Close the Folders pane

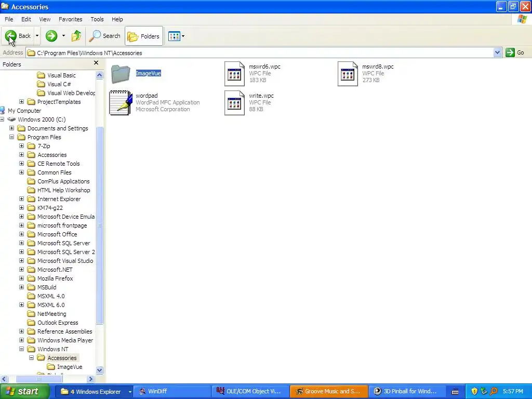tap(96, 63)
